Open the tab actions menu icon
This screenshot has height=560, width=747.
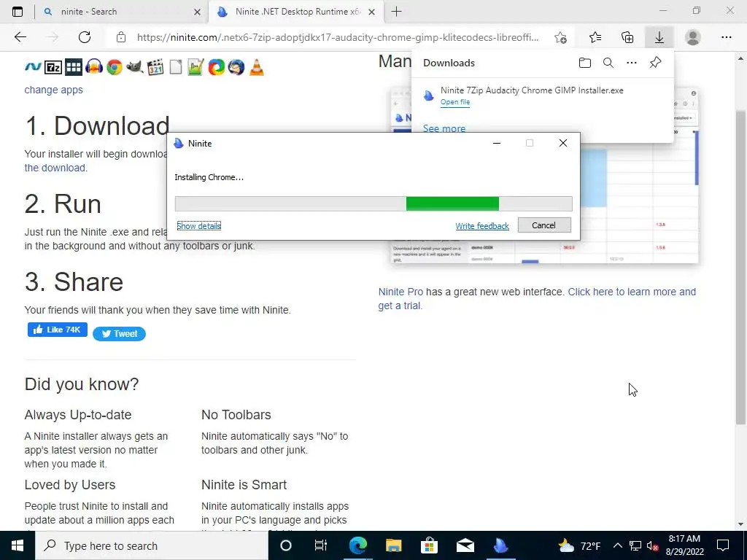pyautogui.click(x=18, y=12)
